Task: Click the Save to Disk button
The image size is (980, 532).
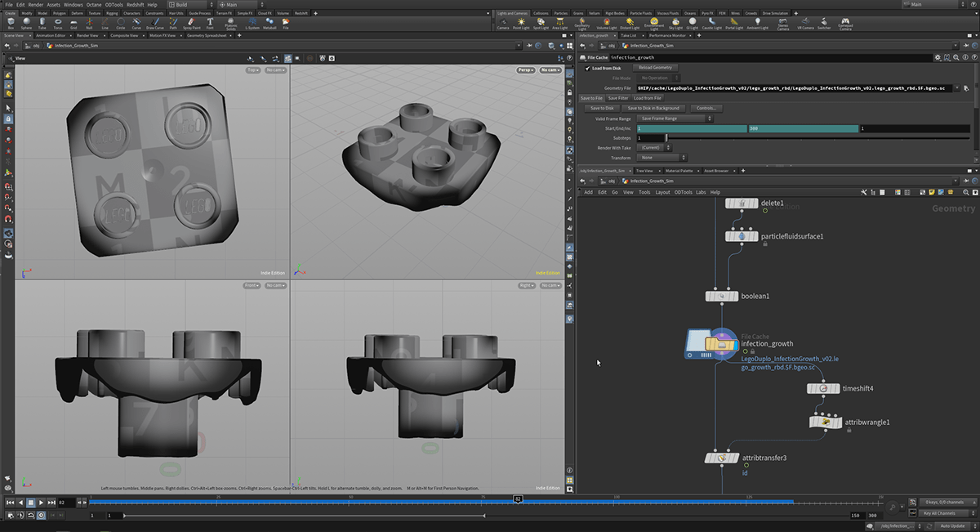Action: tap(602, 108)
